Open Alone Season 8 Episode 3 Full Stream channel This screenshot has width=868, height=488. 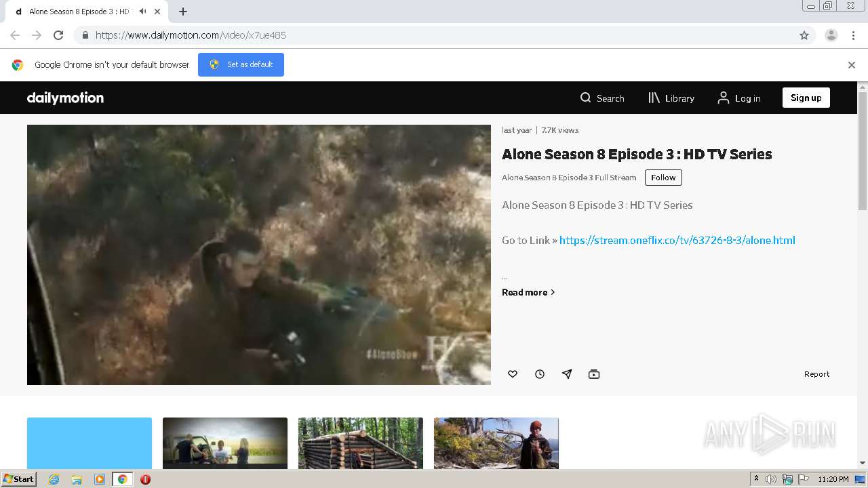pyautogui.click(x=569, y=178)
